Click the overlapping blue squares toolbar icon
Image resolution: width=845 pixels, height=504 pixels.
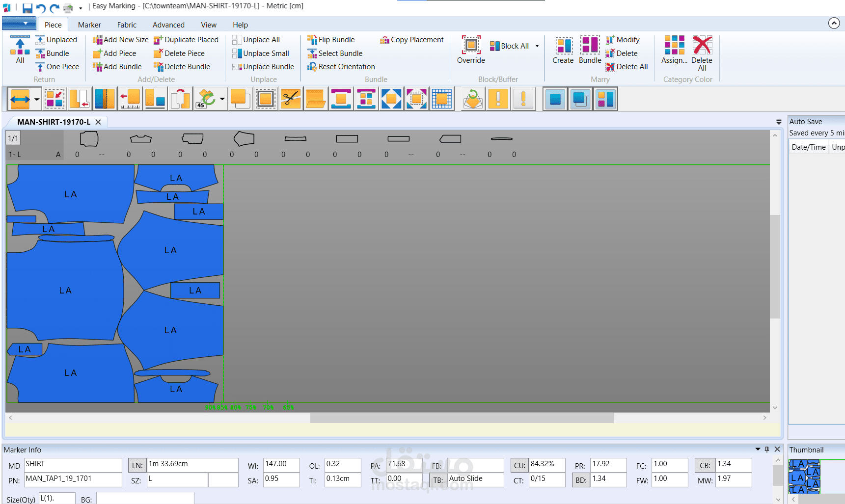(580, 99)
